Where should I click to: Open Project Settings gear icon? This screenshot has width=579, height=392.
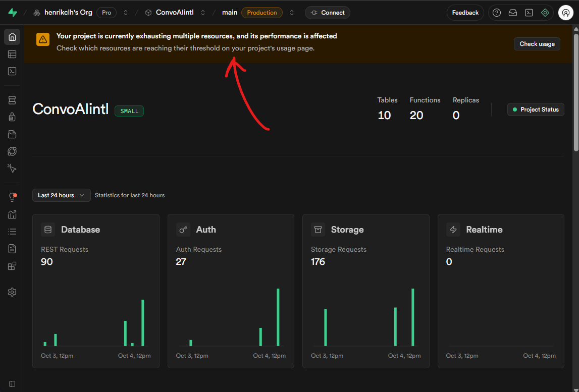tap(12, 292)
